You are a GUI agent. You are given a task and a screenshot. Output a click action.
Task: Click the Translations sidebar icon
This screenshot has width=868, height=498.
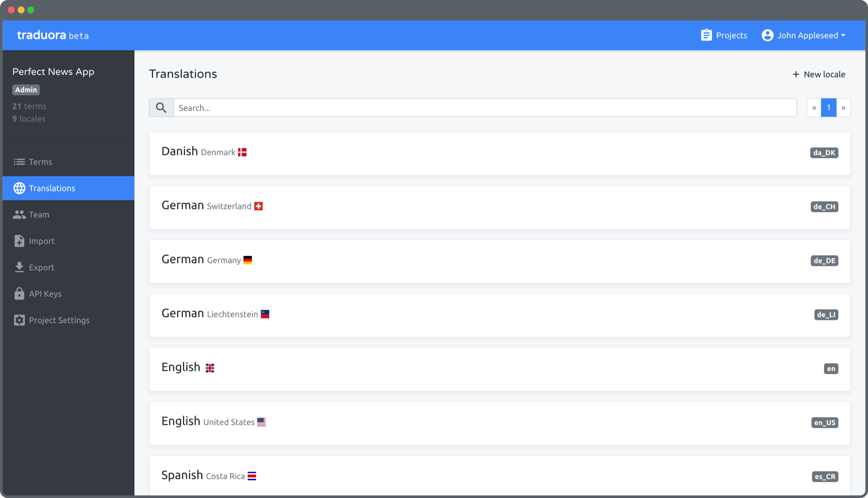(19, 188)
